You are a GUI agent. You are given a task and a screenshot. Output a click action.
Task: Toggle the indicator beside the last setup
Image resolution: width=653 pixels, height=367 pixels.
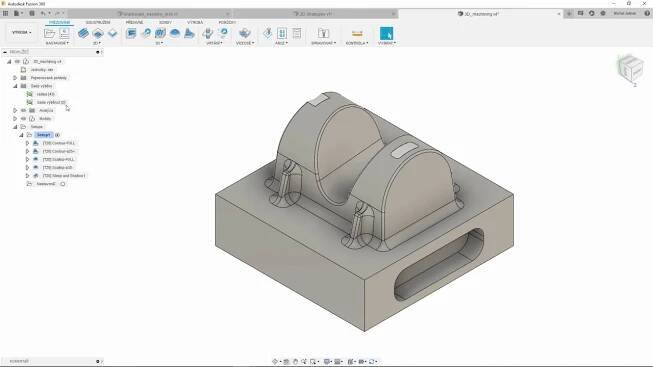[62, 184]
